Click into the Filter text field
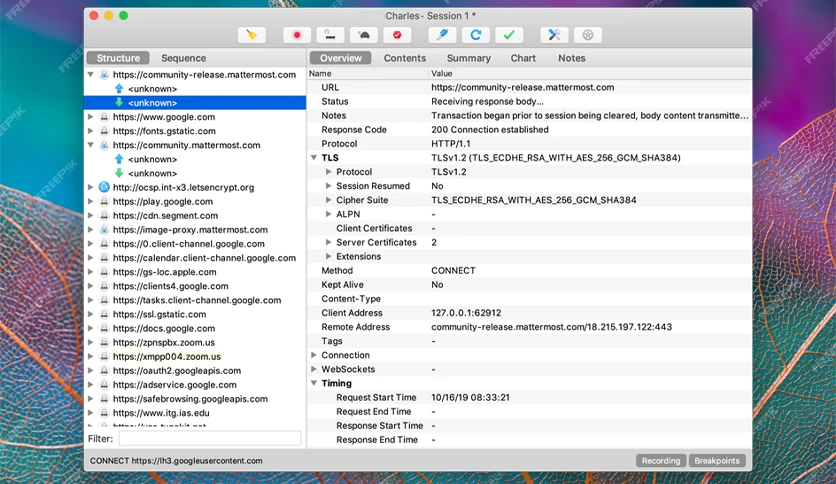Viewport: 836px width, 484px height. [210, 439]
